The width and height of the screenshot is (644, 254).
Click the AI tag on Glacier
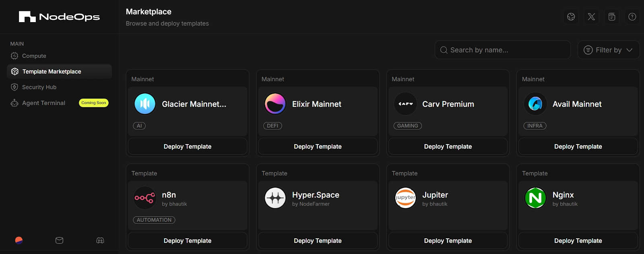coord(139,126)
